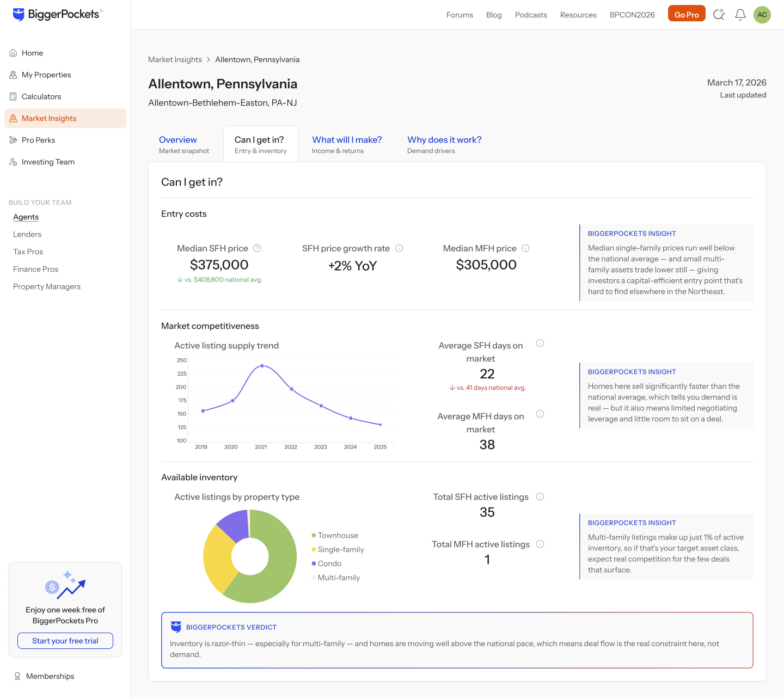784x699 pixels.
Task: Click info icon for Total SFH active listings
Action: (x=540, y=496)
